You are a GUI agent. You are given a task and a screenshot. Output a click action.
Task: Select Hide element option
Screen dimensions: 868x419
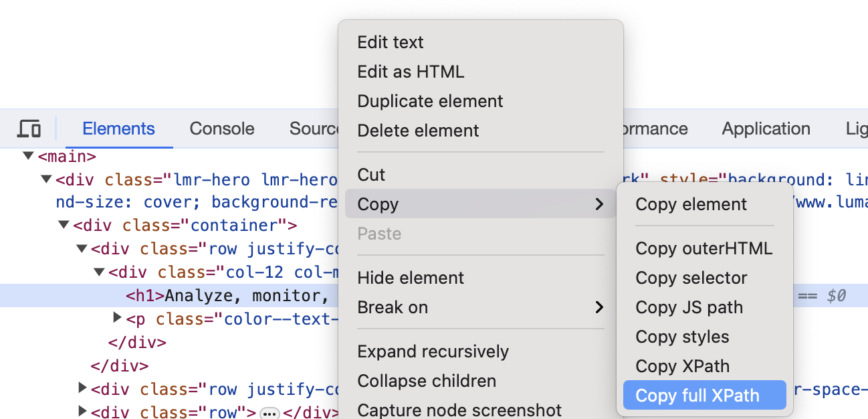tap(411, 278)
